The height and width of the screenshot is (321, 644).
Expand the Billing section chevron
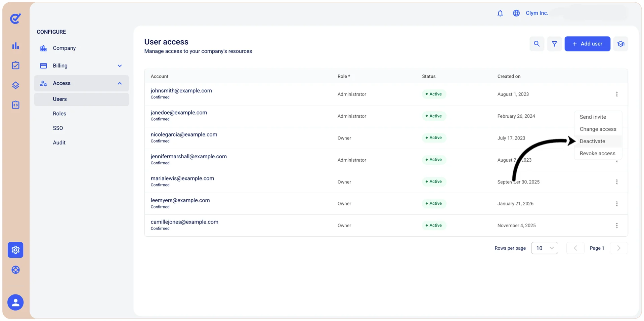pos(120,66)
